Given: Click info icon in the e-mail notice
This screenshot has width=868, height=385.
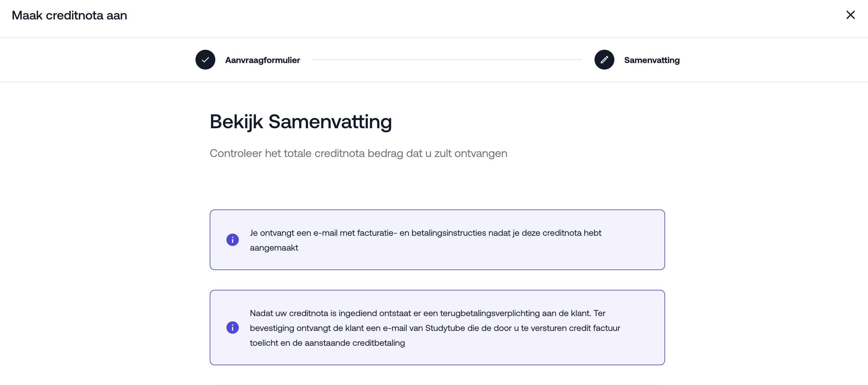Looking at the screenshot, I should click(x=233, y=239).
